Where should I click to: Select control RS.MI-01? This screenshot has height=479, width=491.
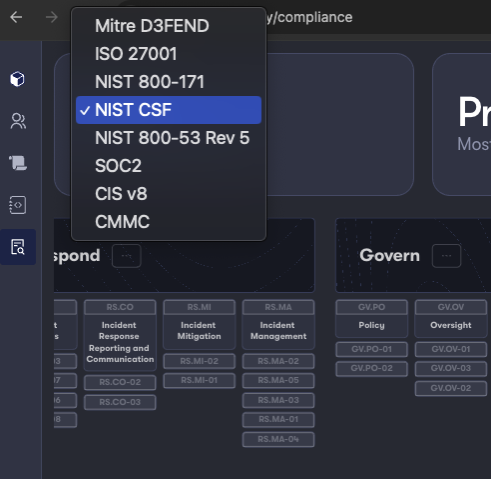[x=199, y=380]
